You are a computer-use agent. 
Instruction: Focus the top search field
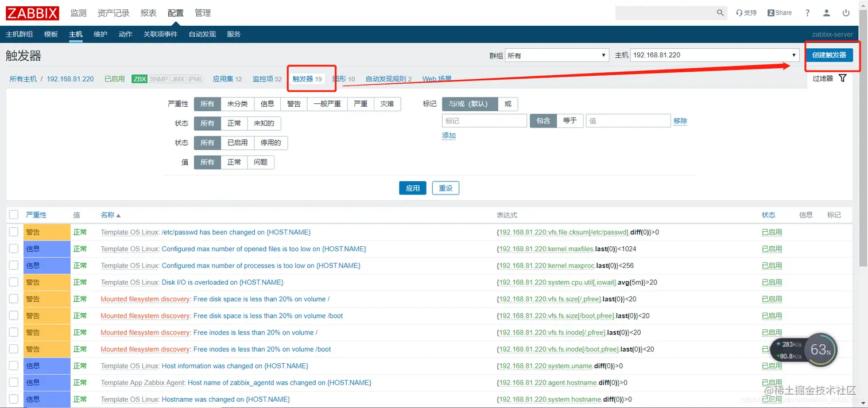coord(666,13)
